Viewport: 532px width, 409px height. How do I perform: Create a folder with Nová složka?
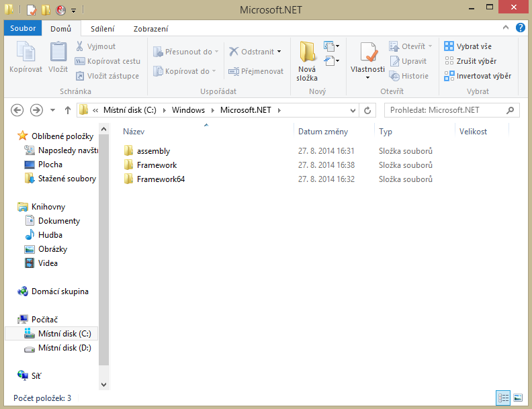point(307,61)
